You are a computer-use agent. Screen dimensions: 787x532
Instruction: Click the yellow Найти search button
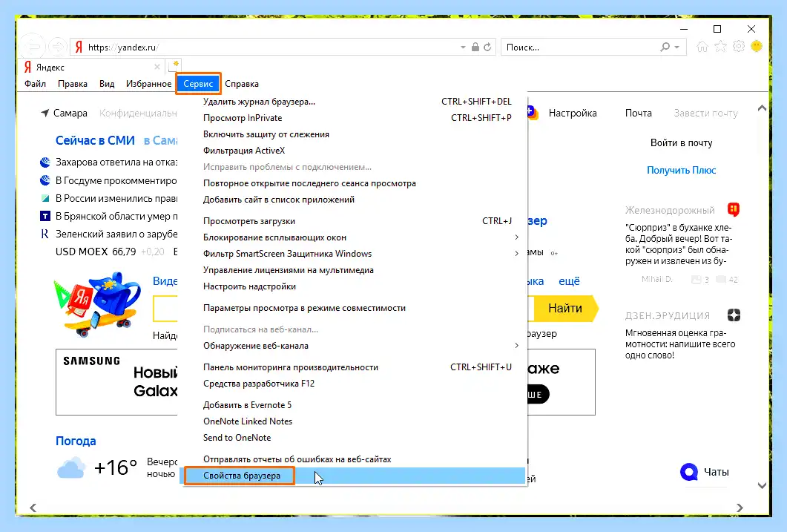(x=566, y=308)
